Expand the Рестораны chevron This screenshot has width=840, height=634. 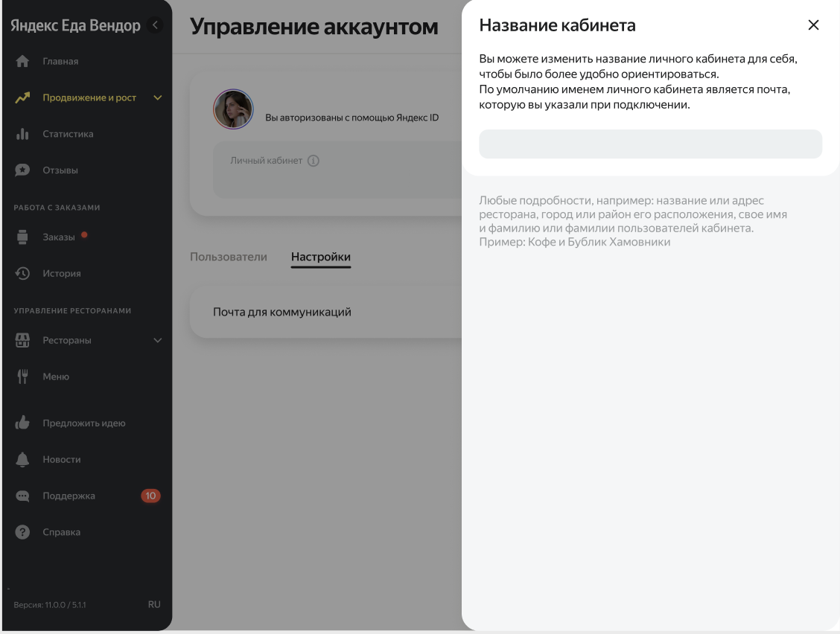pos(158,340)
